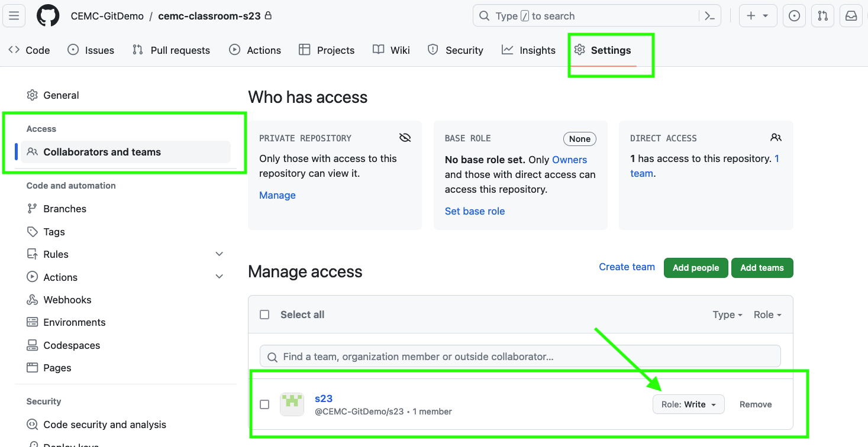Screen dimensions: 868x447
Task: Follow the Create team link
Action: [x=627, y=267]
